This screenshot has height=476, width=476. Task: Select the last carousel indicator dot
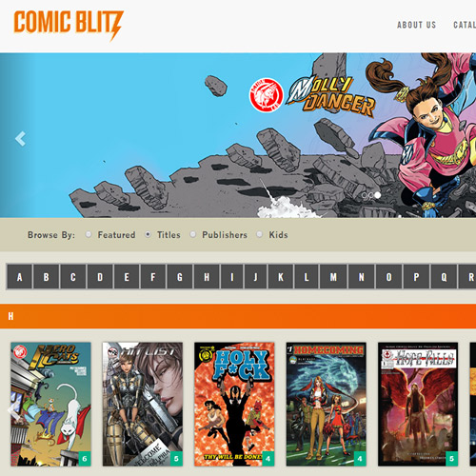377,195
